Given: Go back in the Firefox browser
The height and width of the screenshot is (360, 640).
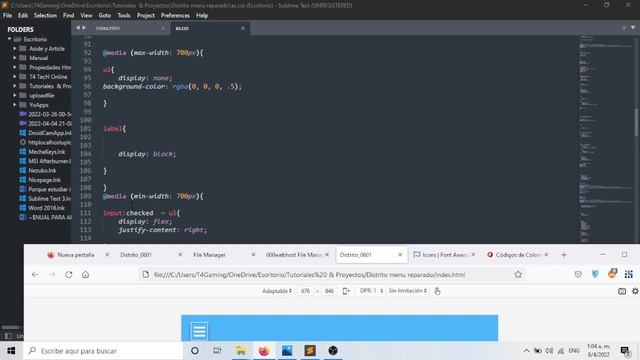Looking at the screenshot, I should 35,275.
